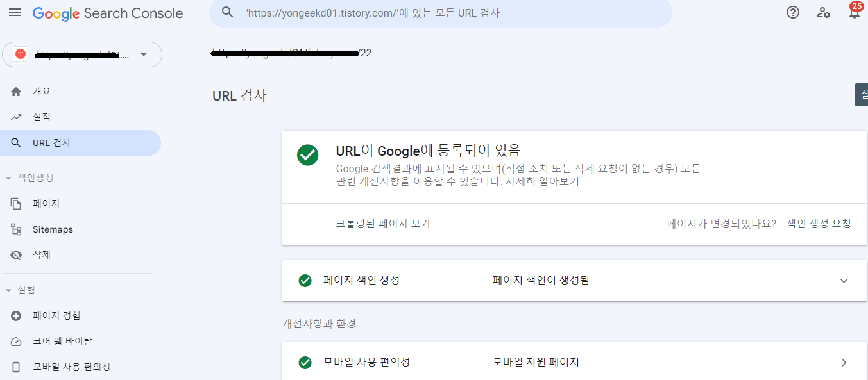The width and height of the screenshot is (868, 380).
Task: Click the sitemap tree icon beside Sitemaps
Action: [17, 229]
